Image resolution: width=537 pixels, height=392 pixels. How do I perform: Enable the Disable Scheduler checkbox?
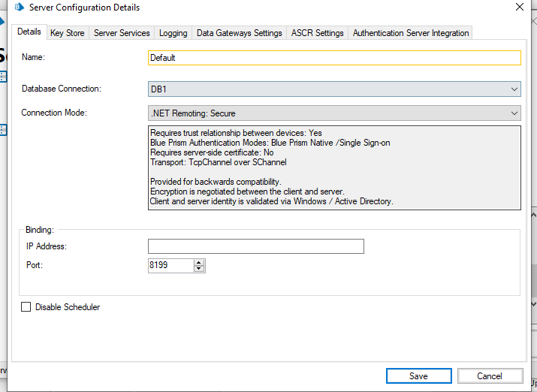click(x=26, y=307)
